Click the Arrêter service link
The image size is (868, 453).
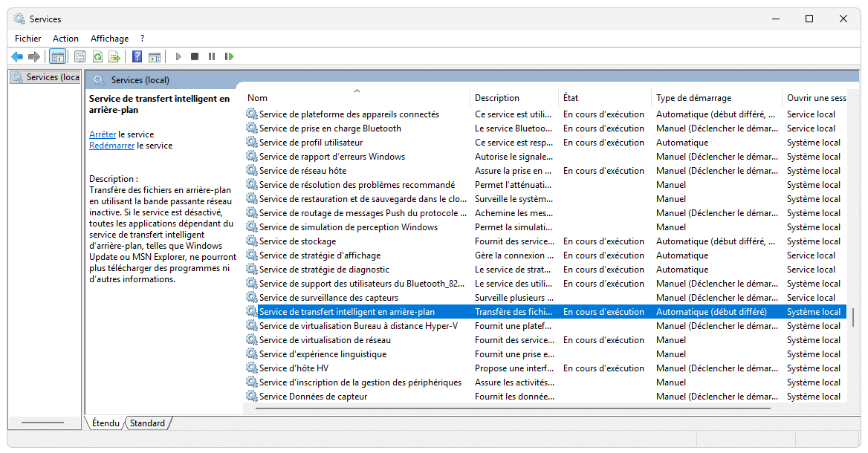pyautogui.click(x=103, y=134)
